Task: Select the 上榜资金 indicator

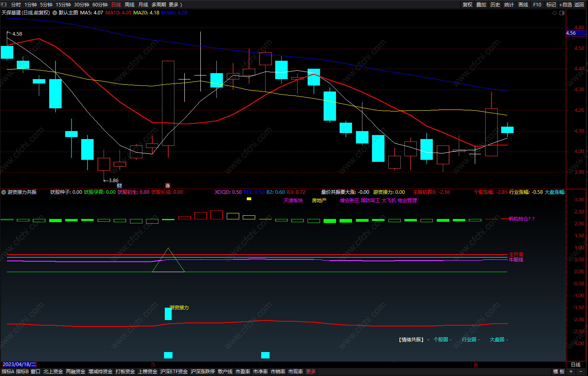Action: pyautogui.click(x=148, y=372)
